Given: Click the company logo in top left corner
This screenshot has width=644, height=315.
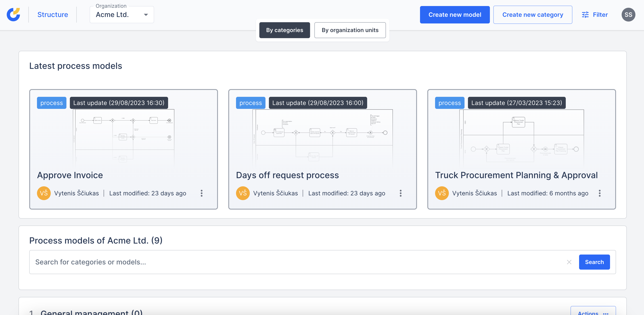Looking at the screenshot, I should click(x=13, y=14).
